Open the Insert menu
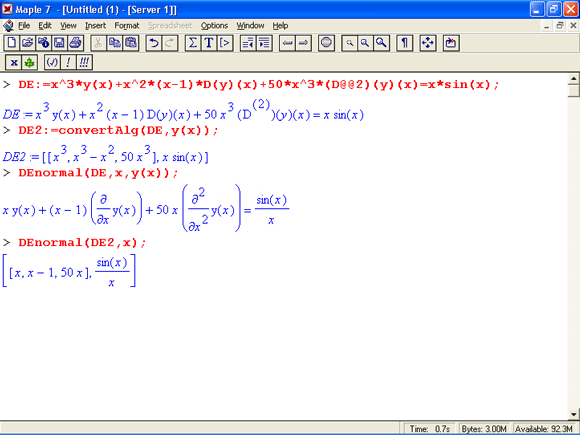Viewport: 580px width, 435px height. [x=95, y=26]
